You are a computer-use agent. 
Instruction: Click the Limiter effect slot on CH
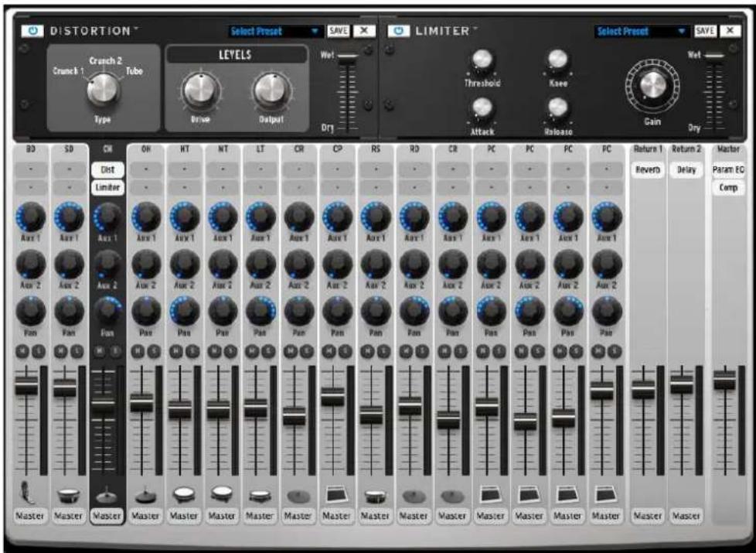(107, 187)
